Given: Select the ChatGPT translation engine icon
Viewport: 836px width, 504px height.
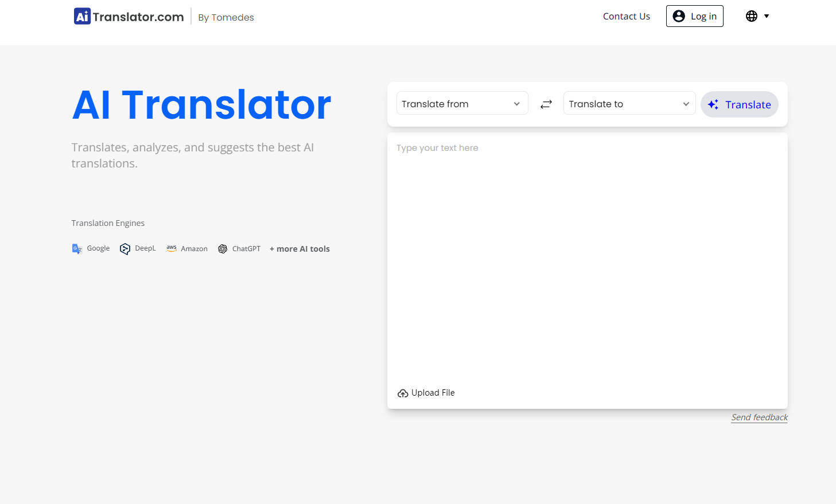Looking at the screenshot, I should click(x=223, y=249).
